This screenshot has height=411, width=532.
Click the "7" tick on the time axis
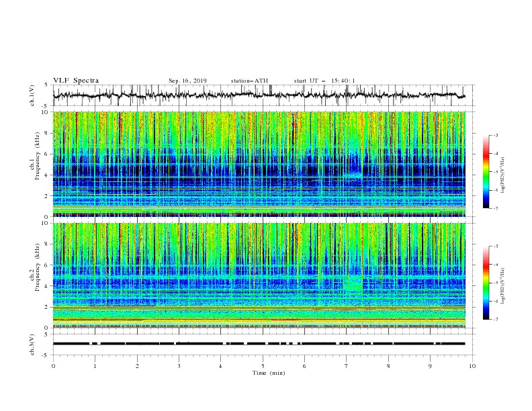tap(347, 366)
